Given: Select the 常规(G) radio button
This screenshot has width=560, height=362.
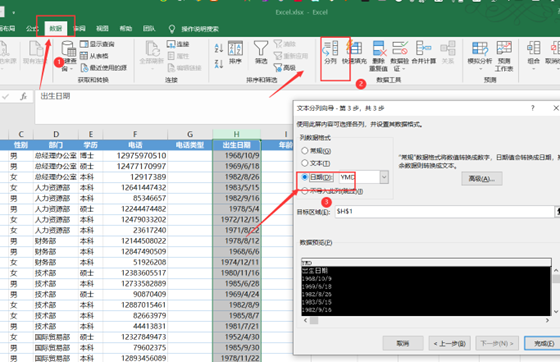Looking at the screenshot, I should click(305, 151).
